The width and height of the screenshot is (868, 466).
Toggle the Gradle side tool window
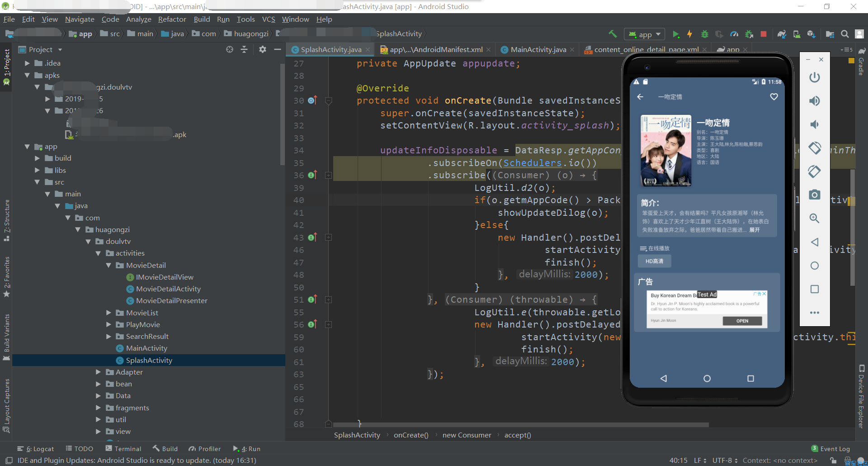click(862, 61)
